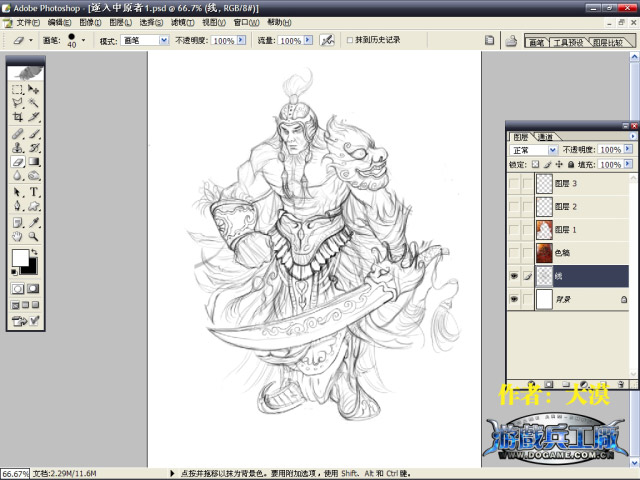The width and height of the screenshot is (640, 480).
Task: Swap foreground and background colors
Action: [x=35, y=252]
